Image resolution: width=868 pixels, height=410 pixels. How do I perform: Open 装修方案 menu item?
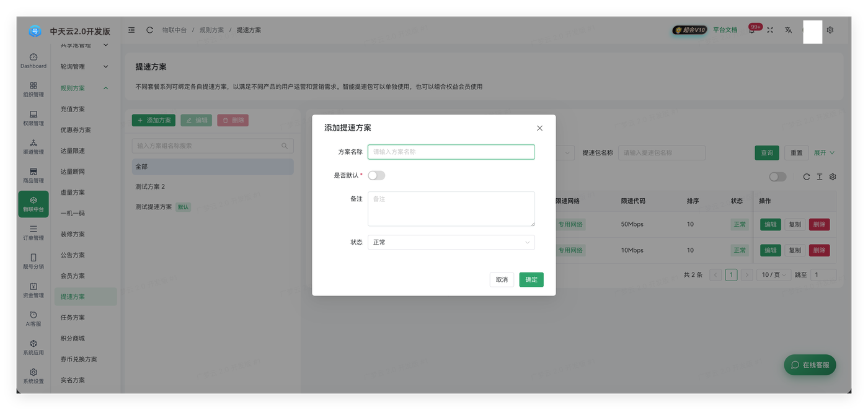click(x=86, y=234)
